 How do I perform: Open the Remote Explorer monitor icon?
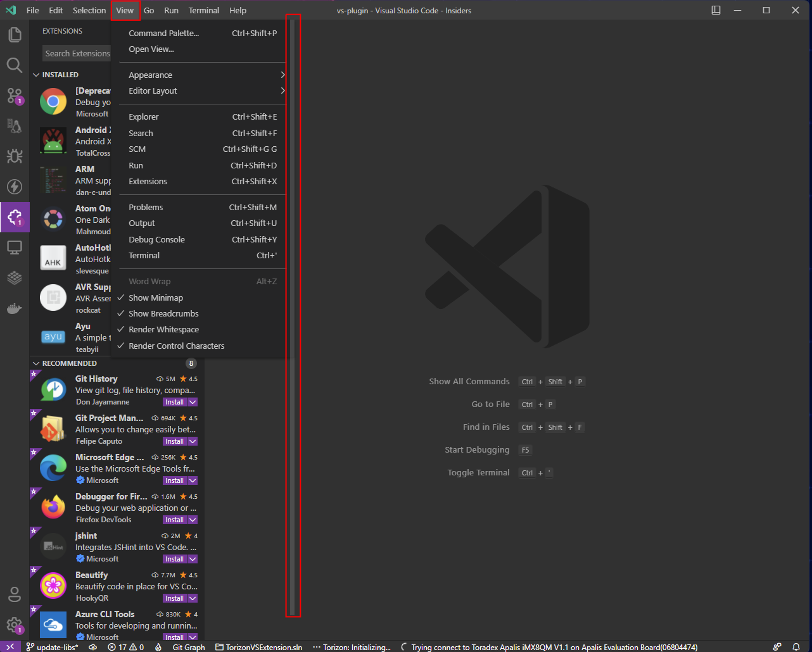15,248
